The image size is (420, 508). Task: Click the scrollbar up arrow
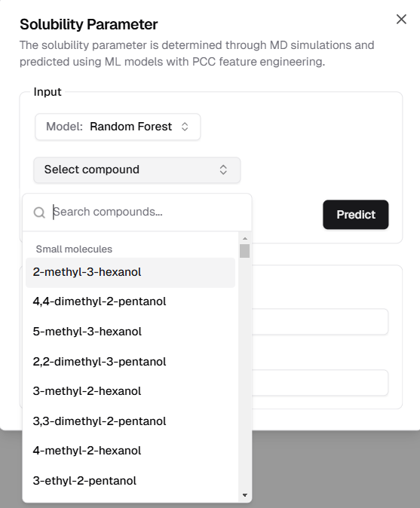coord(244,238)
